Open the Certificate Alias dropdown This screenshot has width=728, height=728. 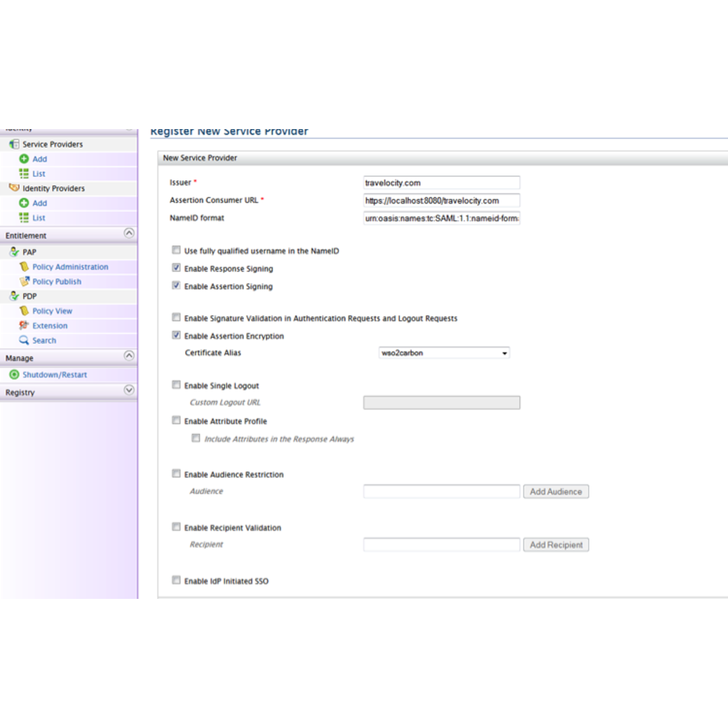coord(444,353)
